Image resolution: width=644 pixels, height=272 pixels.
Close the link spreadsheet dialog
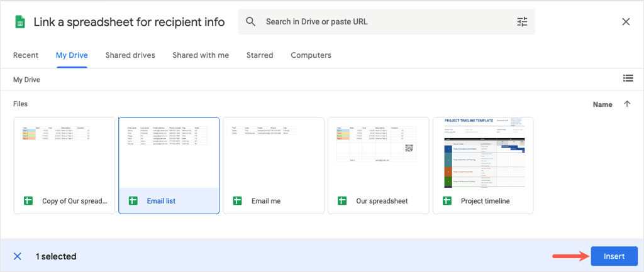pos(626,22)
